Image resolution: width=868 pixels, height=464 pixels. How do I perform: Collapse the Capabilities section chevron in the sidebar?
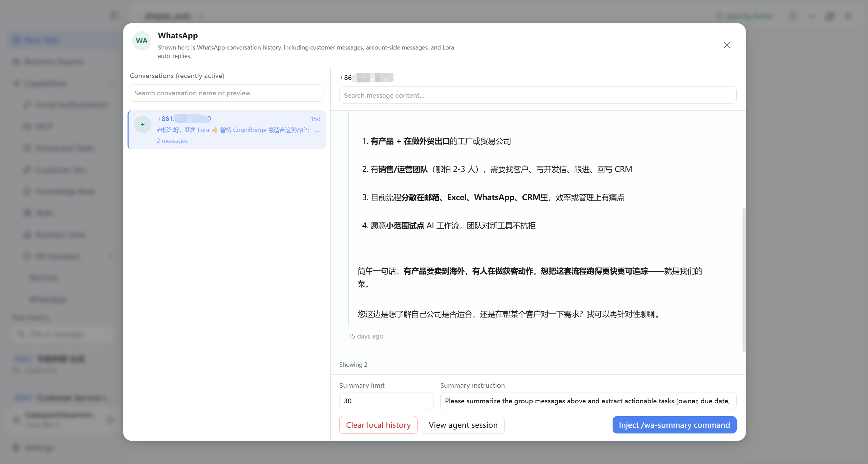[111, 83]
